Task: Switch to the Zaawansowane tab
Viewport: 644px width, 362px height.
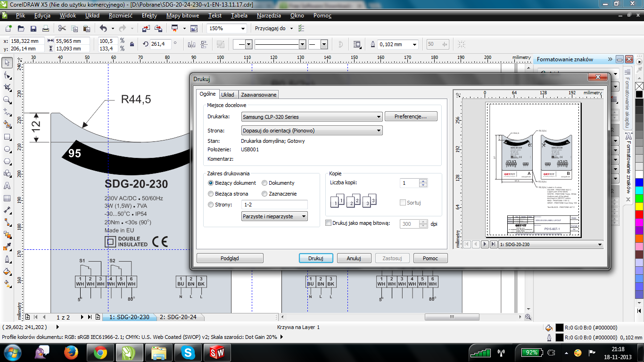Action: 259,95
